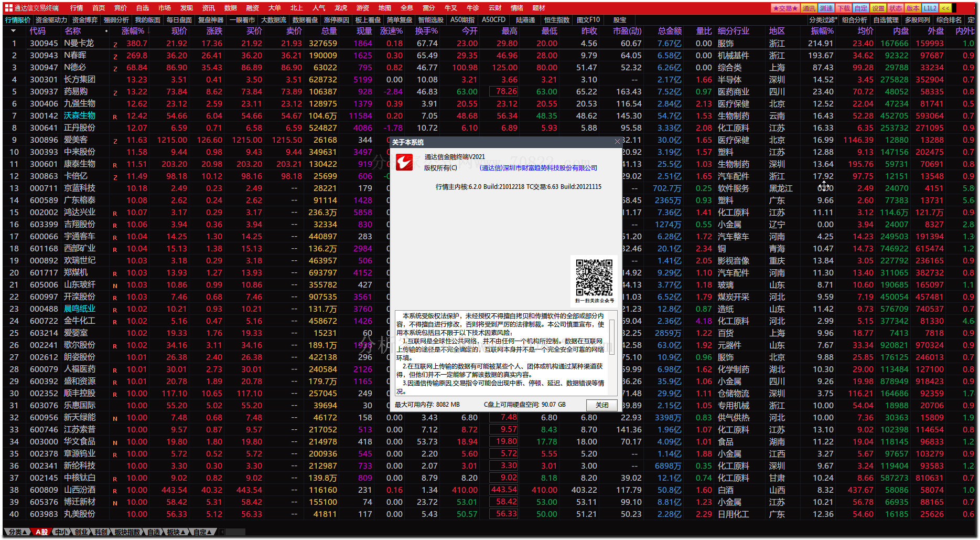Select the 中小 bottom tab
Image resolution: width=980 pixels, height=540 pixels.
coord(62,532)
